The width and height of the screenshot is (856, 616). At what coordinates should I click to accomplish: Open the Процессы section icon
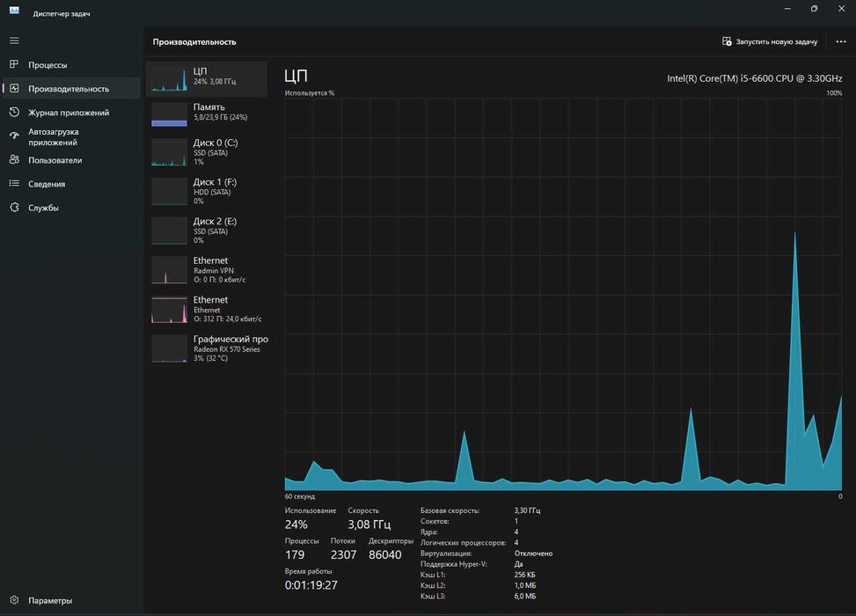[x=14, y=64]
